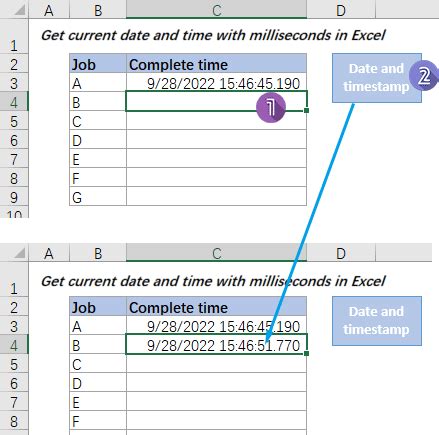Select column A header in upper sheet

pyautogui.click(x=49, y=10)
